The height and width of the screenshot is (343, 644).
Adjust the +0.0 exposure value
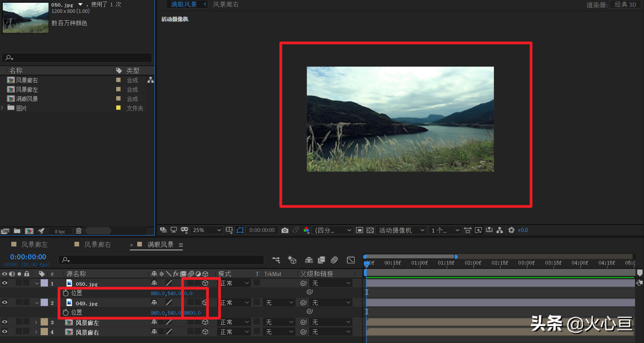click(x=523, y=230)
